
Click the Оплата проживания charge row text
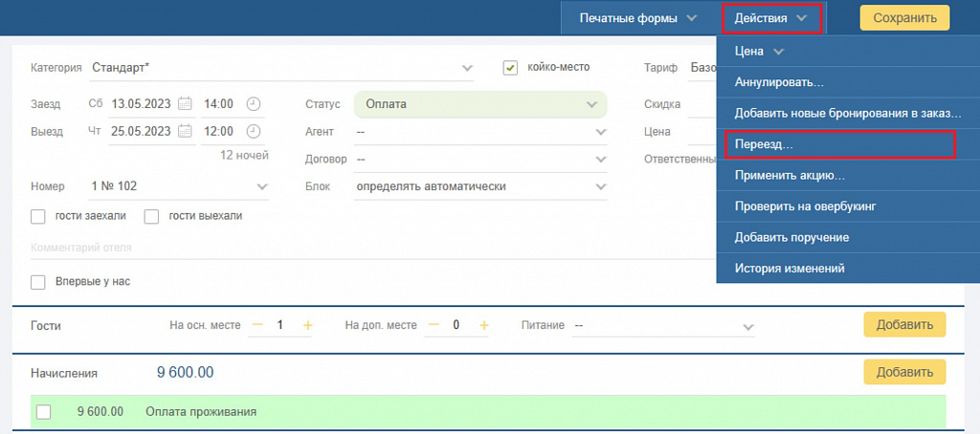(x=201, y=412)
